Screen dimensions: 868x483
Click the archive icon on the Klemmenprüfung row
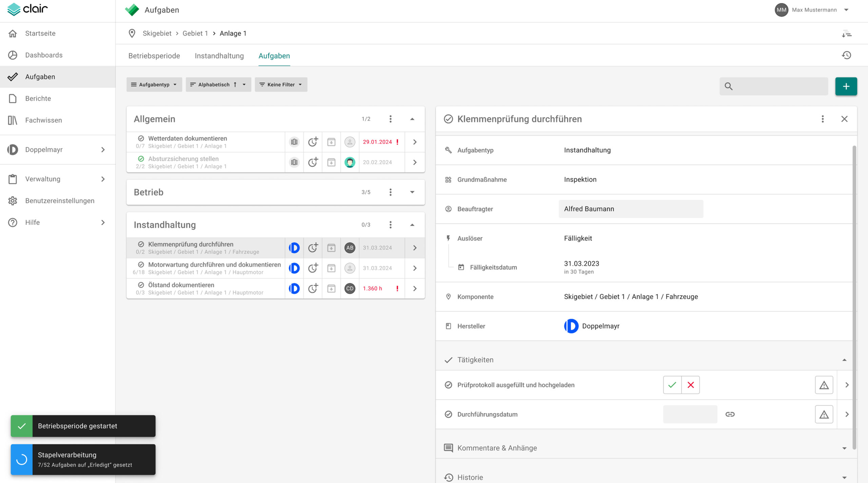(331, 248)
